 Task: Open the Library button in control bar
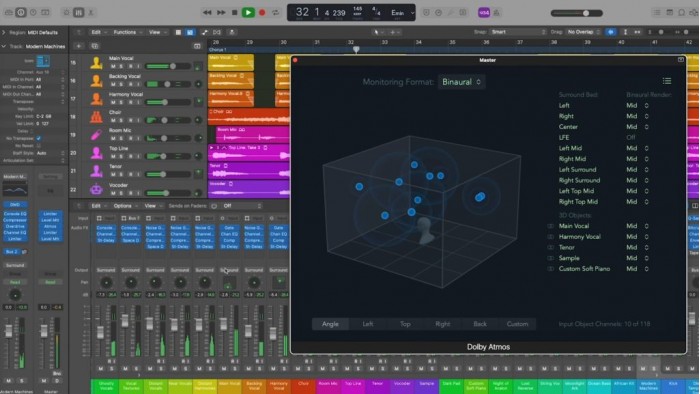pos(8,12)
